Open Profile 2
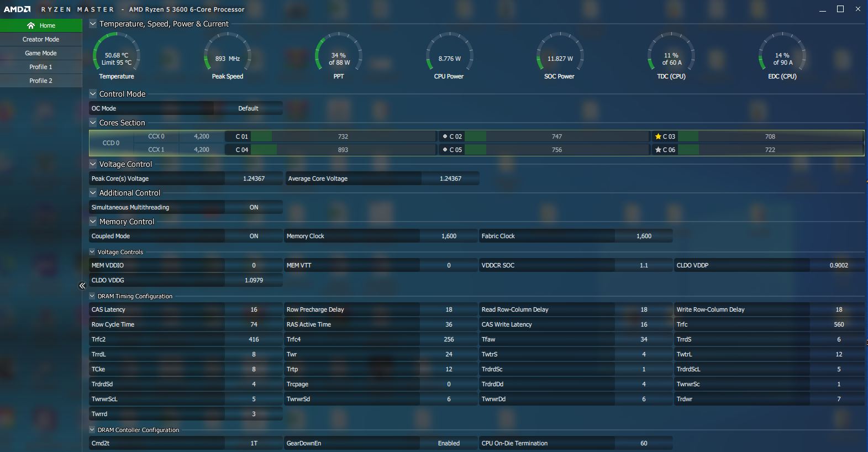The width and height of the screenshot is (868, 452). click(x=41, y=81)
